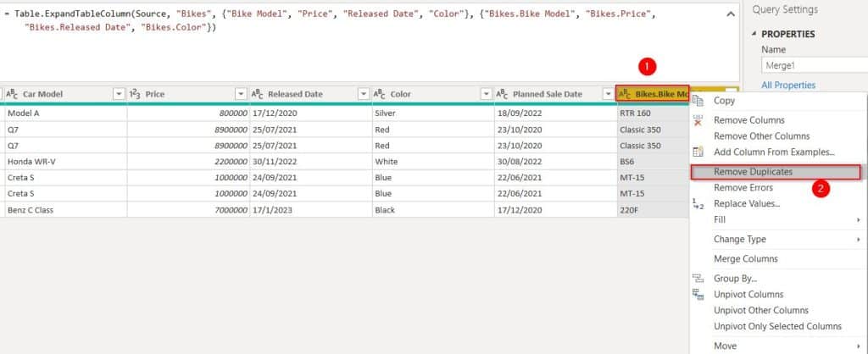Choose Remove Other Columns menu entry

pos(762,136)
